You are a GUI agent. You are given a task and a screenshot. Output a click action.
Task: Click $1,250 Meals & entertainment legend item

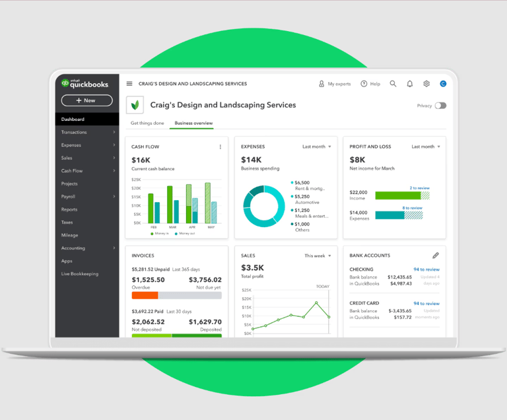pyautogui.click(x=309, y=213)
